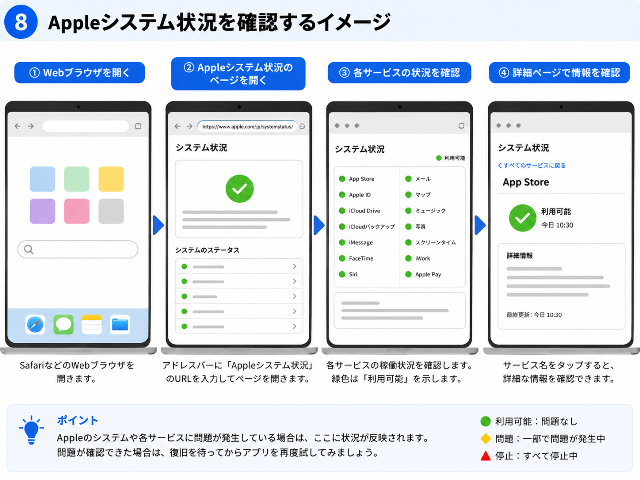Click the green dot beside Apple Pay
The width and height of the screenshot is (640, 480).
point(408,274)
